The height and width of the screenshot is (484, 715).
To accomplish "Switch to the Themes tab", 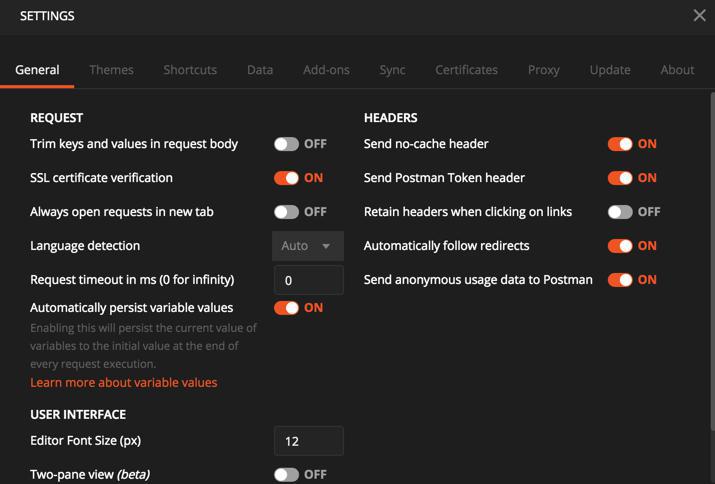I will tap(111, 70).
